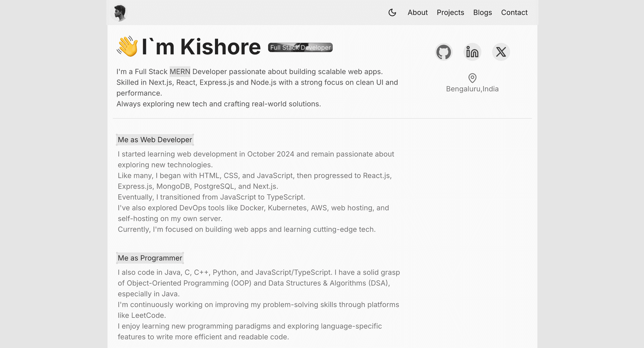Open the About menu item
Image resolution: width=644 pixels, height=348 pixels.
tap(417, 12)
